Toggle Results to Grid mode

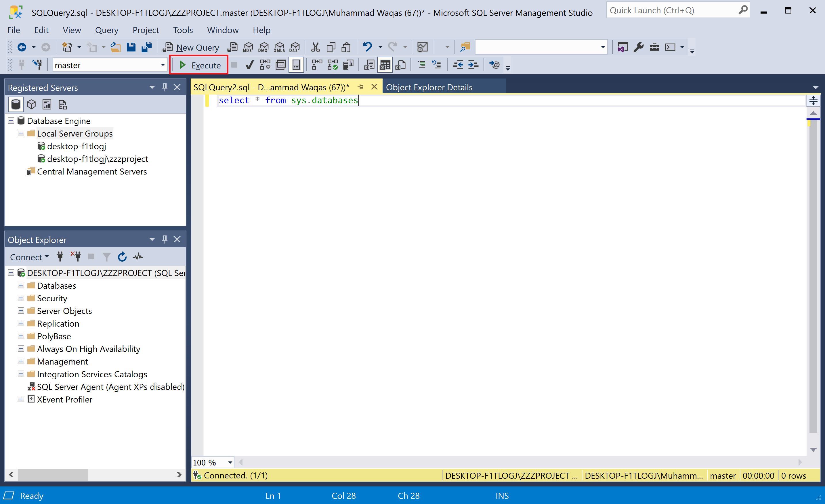coord(385,65)
